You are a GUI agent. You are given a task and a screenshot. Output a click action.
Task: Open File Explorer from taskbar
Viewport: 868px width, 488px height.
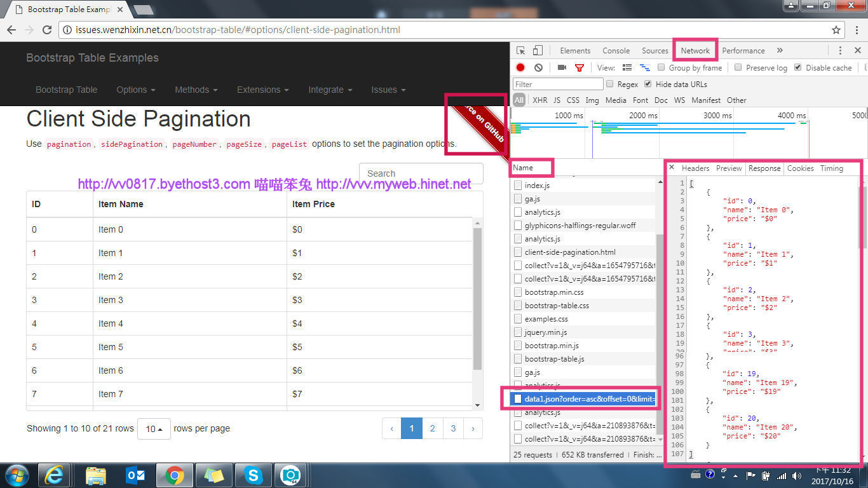point(96,475)
